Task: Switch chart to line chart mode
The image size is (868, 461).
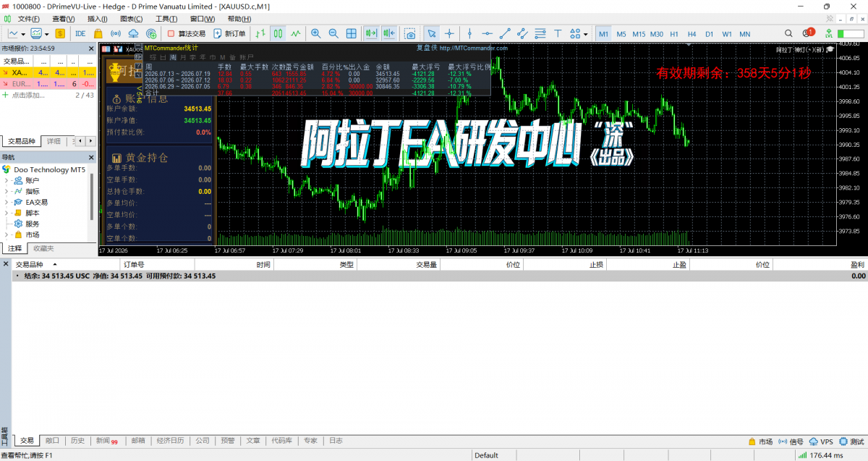Action: pos(296,33)
